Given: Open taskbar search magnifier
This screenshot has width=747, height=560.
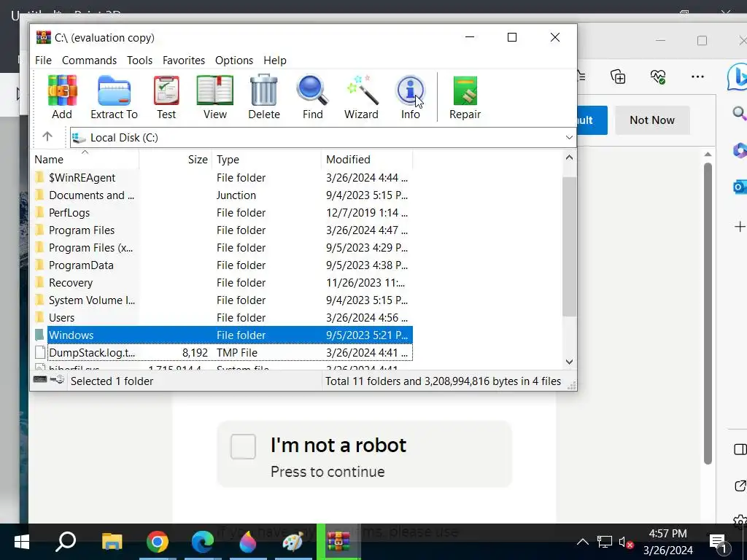Looking at the screenshot, I should point(66,542).
